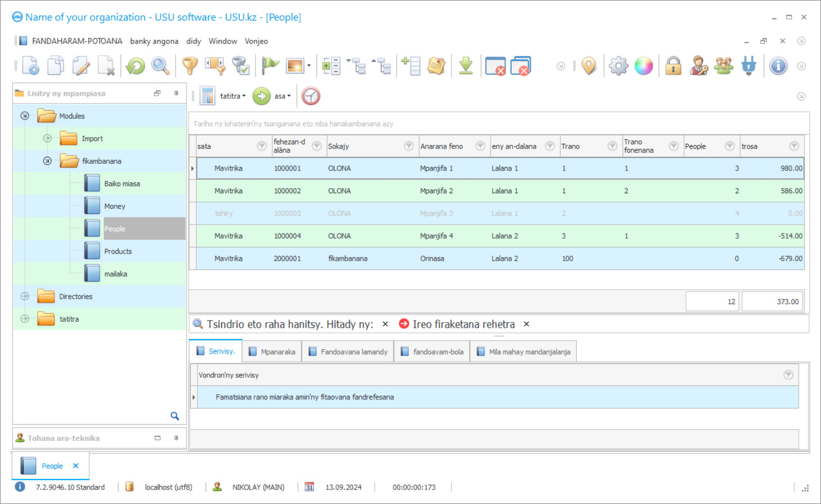The height and width of the screenshot is (504, 821).
Task: Click the map location pin icon
Action: [589, 66]
